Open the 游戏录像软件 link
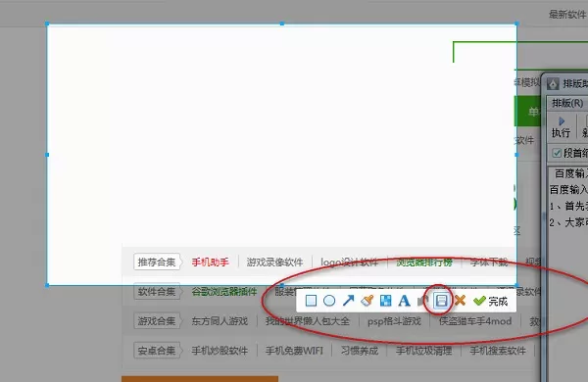The width and height of the screenshot is (588, 382). (x=274, y=263)
